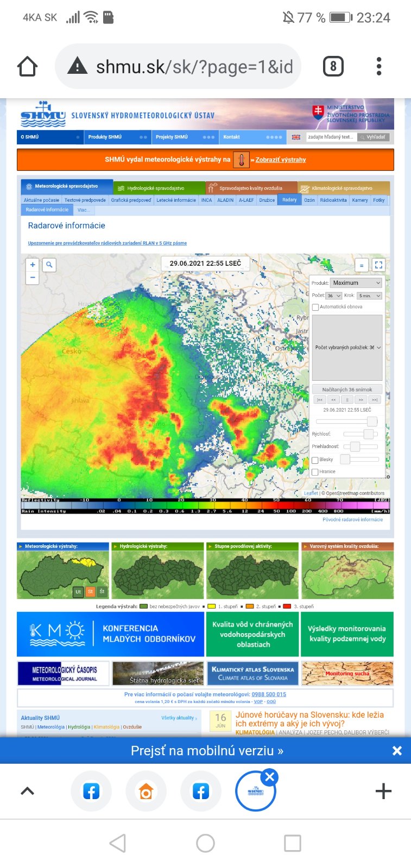Collapse the radar control panel menu icon
The image size is (411, 868).
(x=362, y=265)
